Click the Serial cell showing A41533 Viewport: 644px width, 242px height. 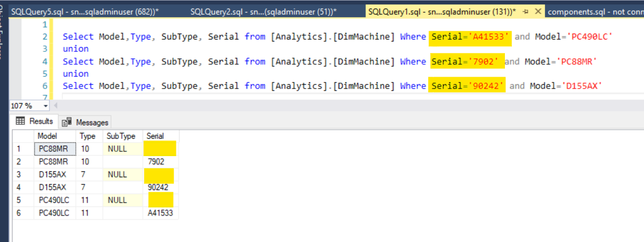coord(161,213)
